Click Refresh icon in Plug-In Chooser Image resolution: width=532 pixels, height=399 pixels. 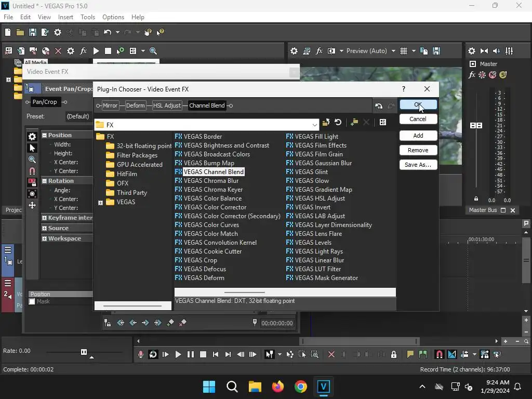click(x=338, y=122)
